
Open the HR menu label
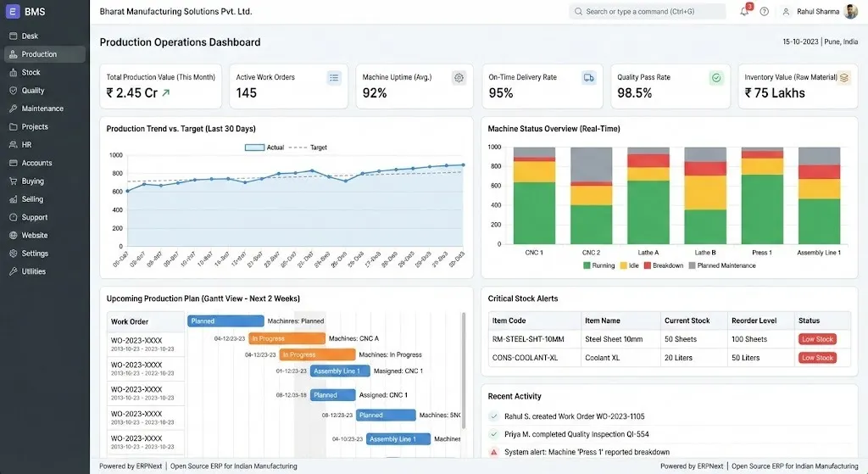[x=26, y=144]
